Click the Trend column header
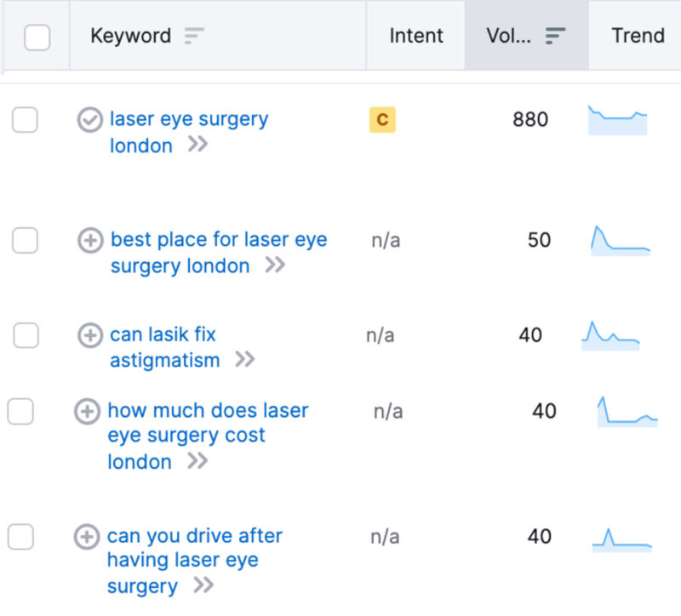This screenshot has width=681, height=616. [x=638, y=36]
